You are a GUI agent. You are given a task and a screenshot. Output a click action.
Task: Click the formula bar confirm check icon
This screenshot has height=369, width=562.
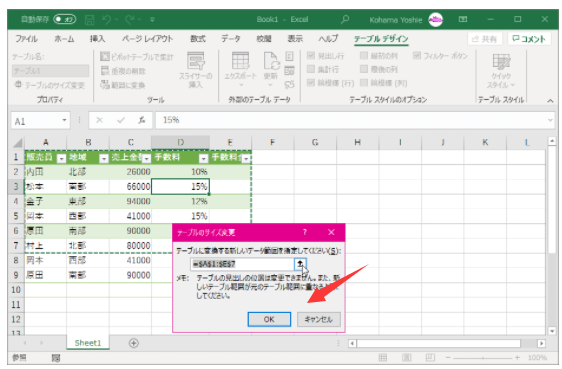121,120
